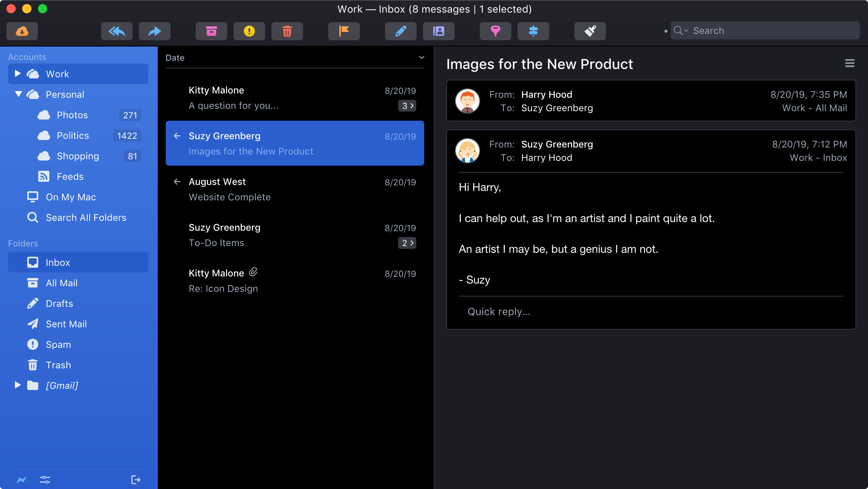868x489 pixels.
Task: Expand the To-Do Items thread count
Action: 407,243
